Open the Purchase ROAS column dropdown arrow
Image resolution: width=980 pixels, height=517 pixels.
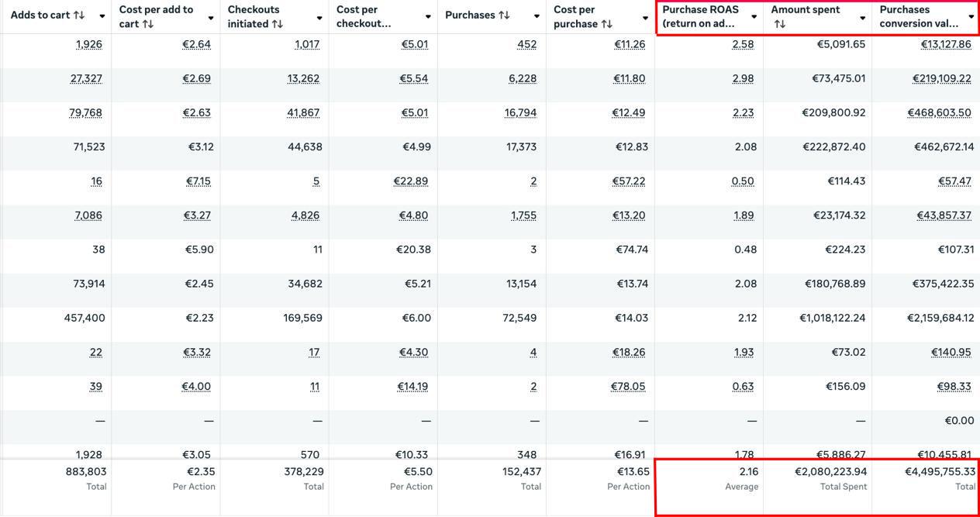tap(754, 17)
